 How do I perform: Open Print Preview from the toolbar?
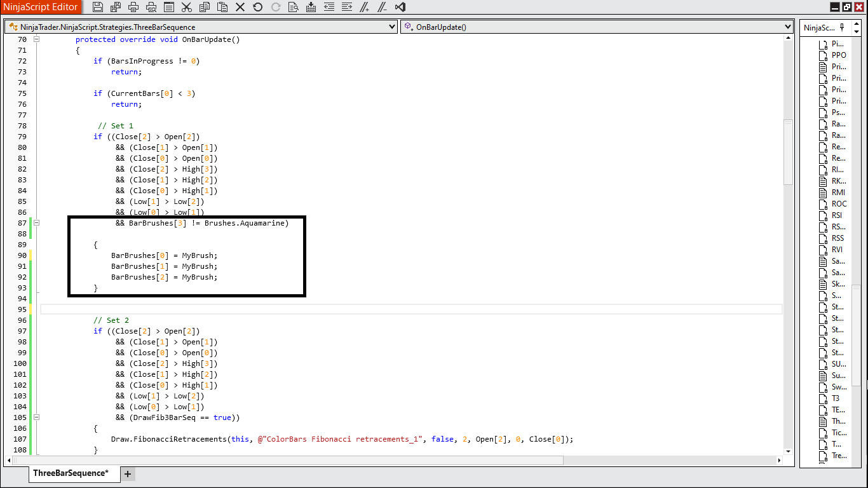tap(151, 7)
